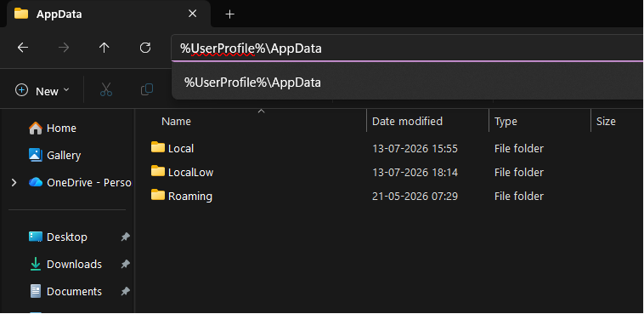Viewport: 644px width, 314px height.
Task: Click the Local folder icon
Action: coord(158,147)
